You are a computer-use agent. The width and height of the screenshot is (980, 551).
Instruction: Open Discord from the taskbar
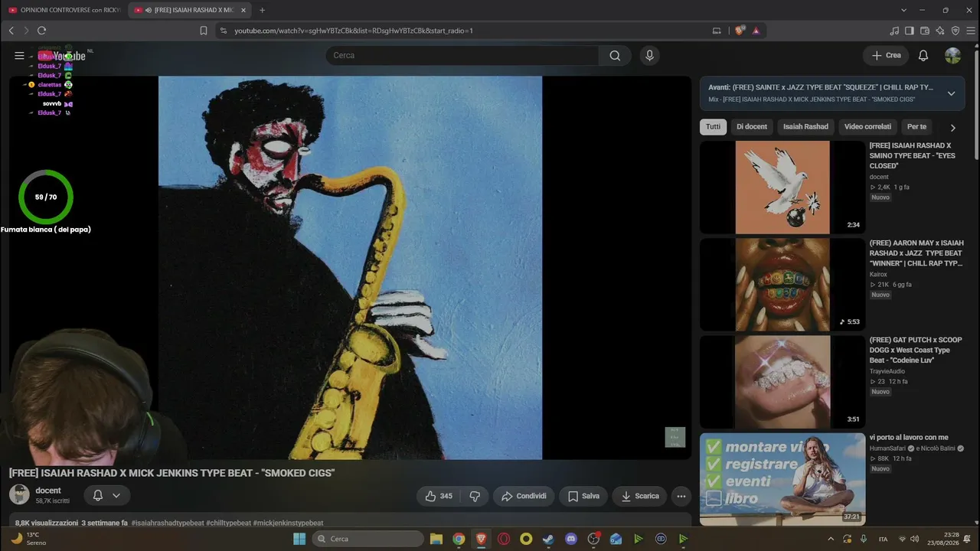pyautogui.click(x=570, y=539)
